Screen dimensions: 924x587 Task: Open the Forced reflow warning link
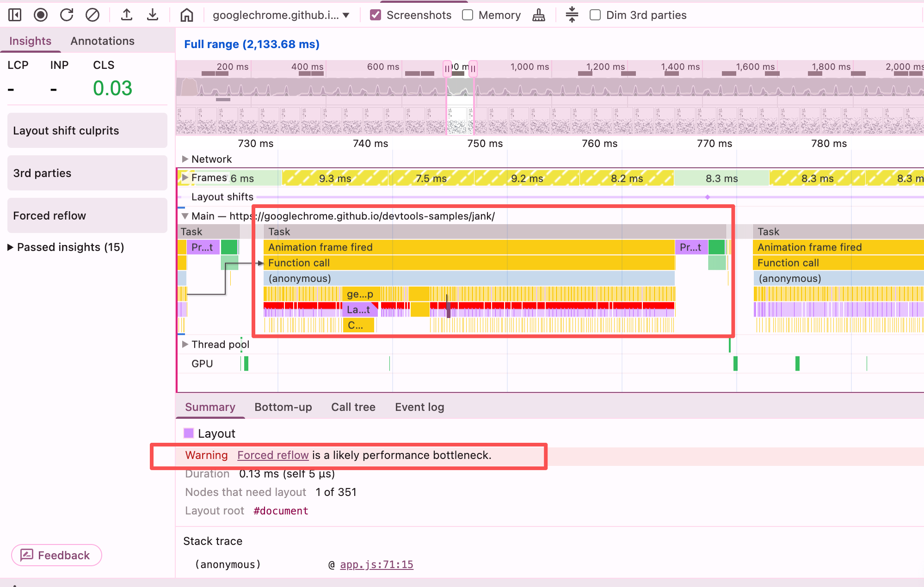point(273,455)
